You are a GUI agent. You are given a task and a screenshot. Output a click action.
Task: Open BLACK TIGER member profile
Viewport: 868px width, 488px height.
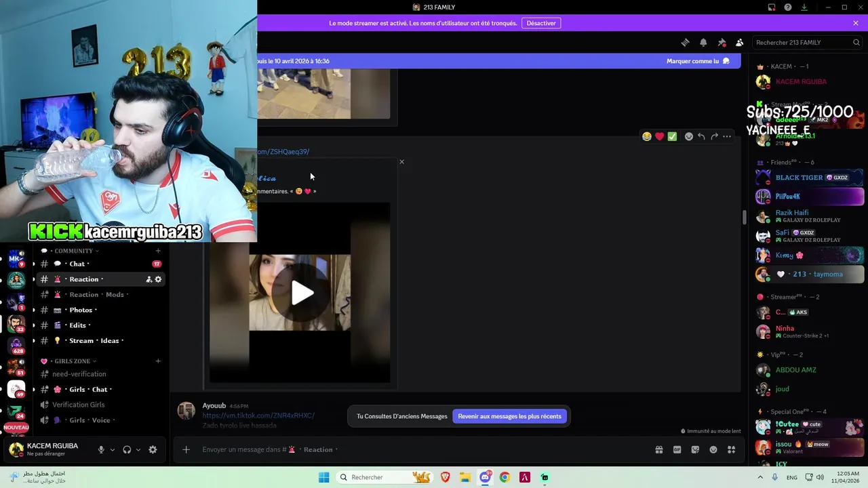point(810,178)
